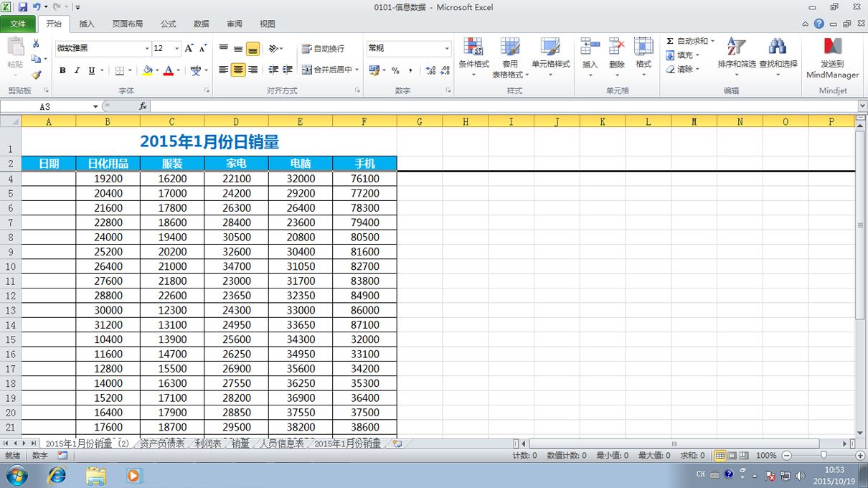Toggle bottom vertical align

253,48
